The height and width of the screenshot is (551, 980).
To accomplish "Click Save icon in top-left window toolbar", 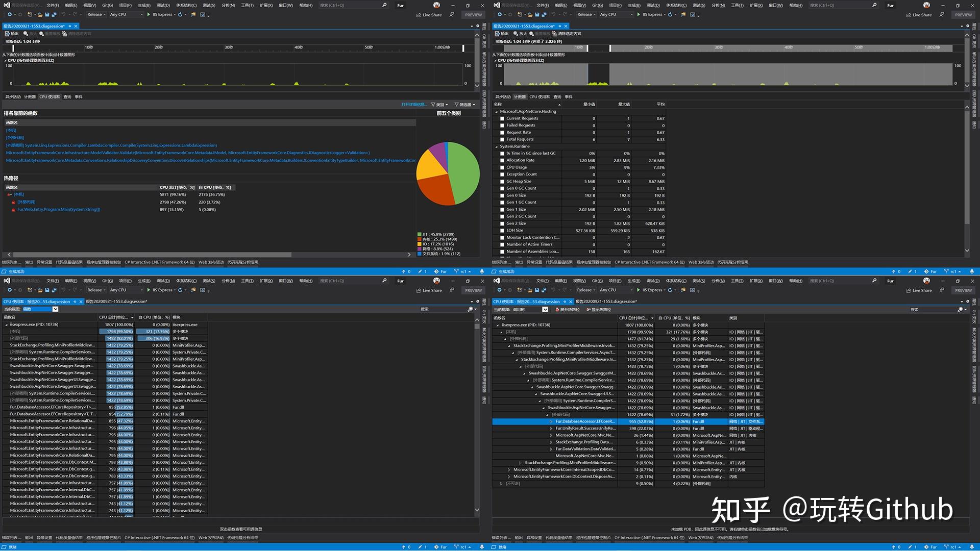I will (x=47, y=15).
